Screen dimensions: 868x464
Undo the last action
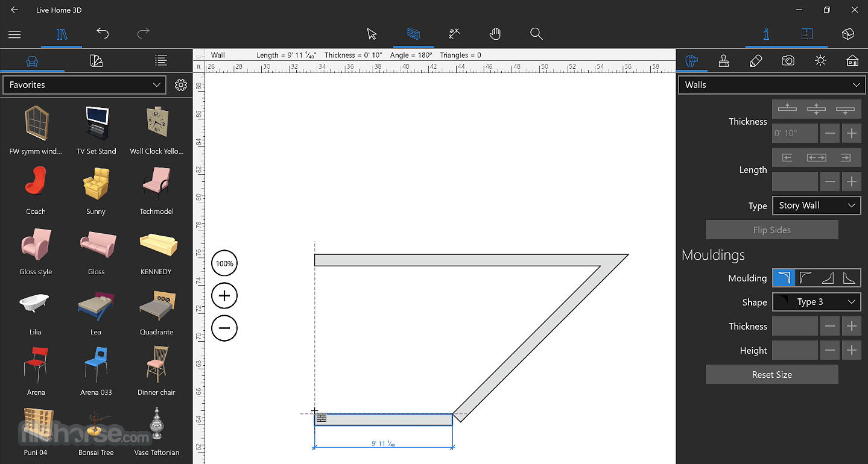point(103,34)
